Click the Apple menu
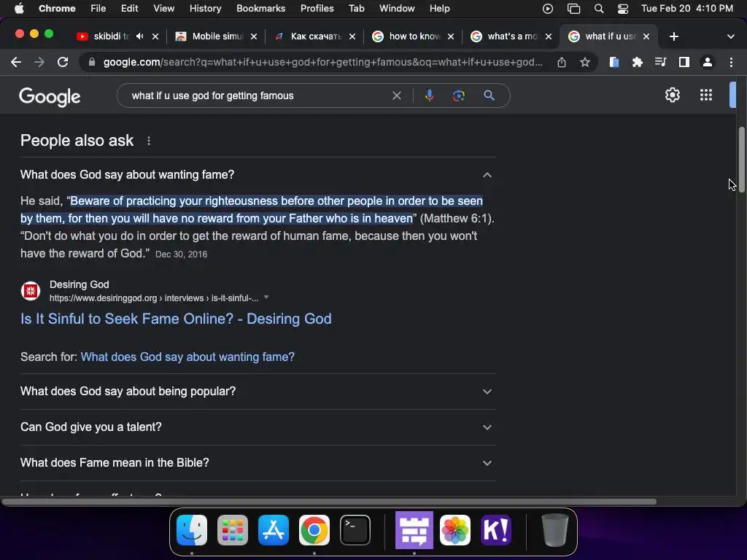Viewport: 747px width, 560px height. pyautogui.click(x=19, y=8)
